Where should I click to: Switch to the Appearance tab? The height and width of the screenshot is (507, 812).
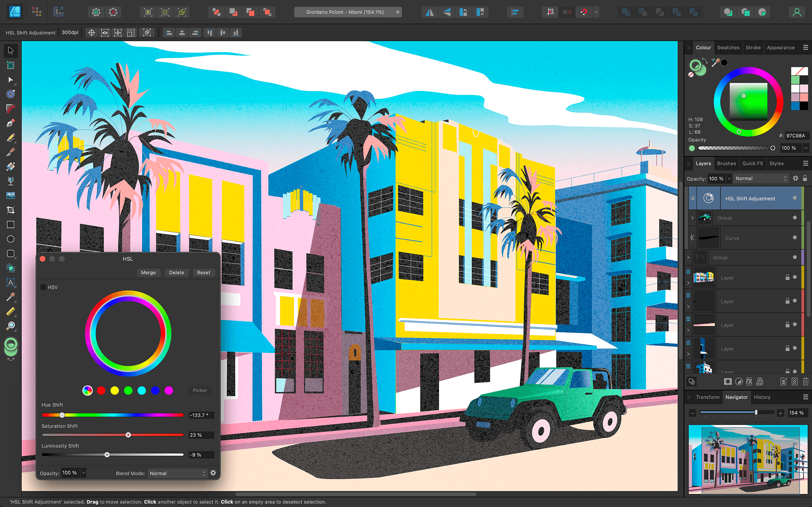[780, 47]
